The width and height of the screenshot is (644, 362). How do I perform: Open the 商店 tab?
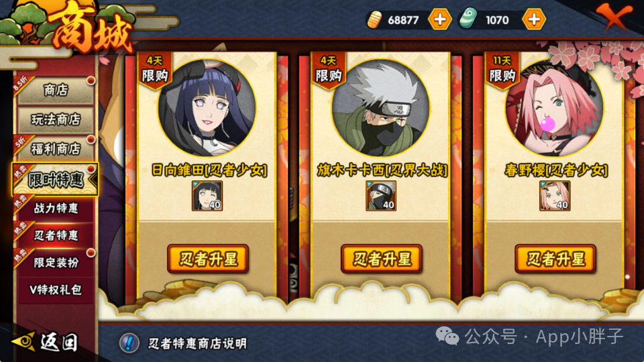click(56, 90)
